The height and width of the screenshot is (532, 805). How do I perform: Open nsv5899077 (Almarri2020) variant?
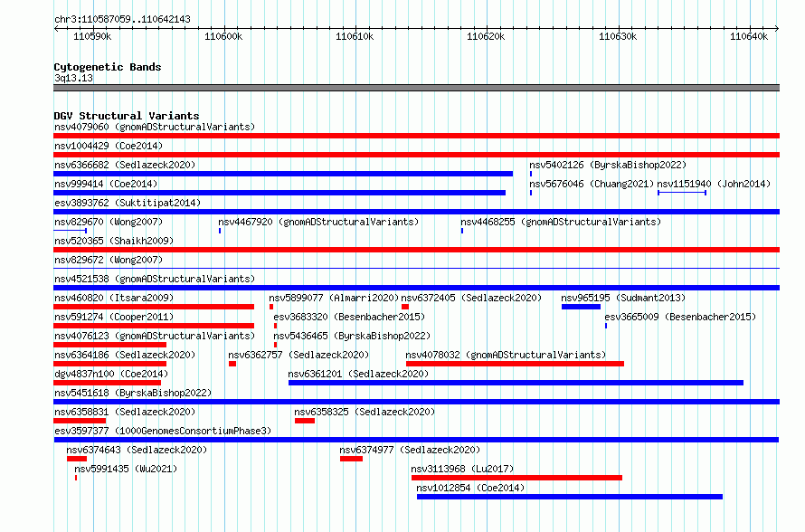334,298
